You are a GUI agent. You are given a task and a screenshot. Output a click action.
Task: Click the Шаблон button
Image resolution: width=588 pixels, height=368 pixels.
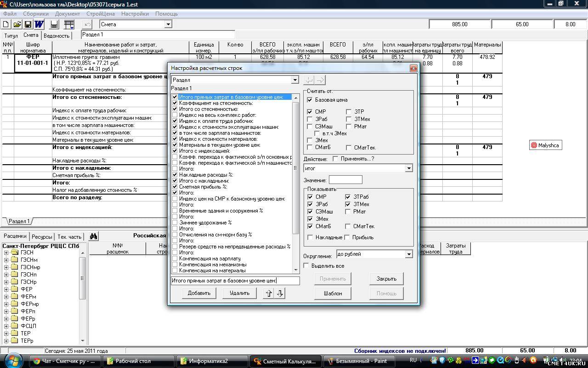click(333, 293)
